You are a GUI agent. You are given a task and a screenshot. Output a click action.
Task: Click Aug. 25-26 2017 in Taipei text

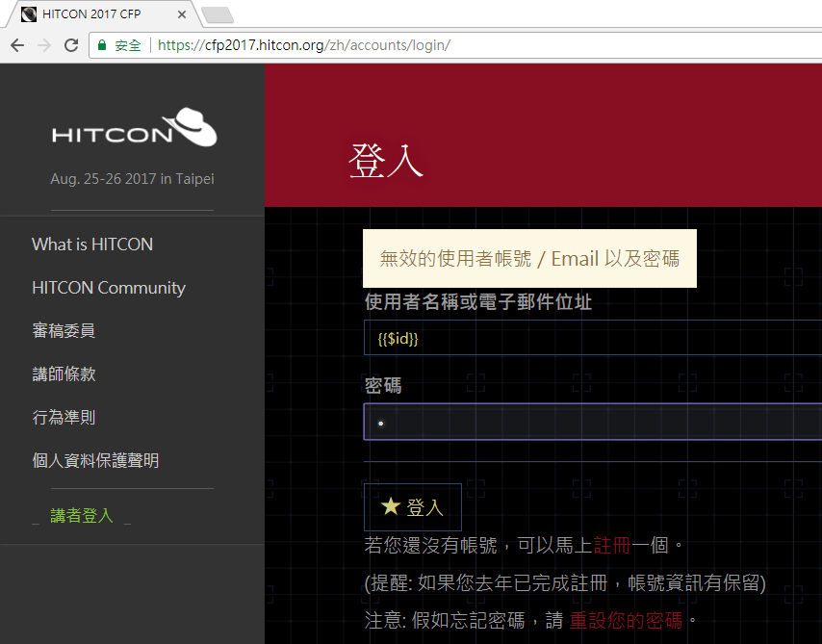[132, 179]
